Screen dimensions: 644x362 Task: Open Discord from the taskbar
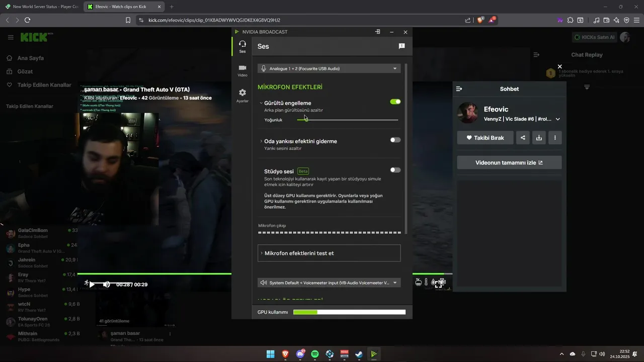[300, 354]
